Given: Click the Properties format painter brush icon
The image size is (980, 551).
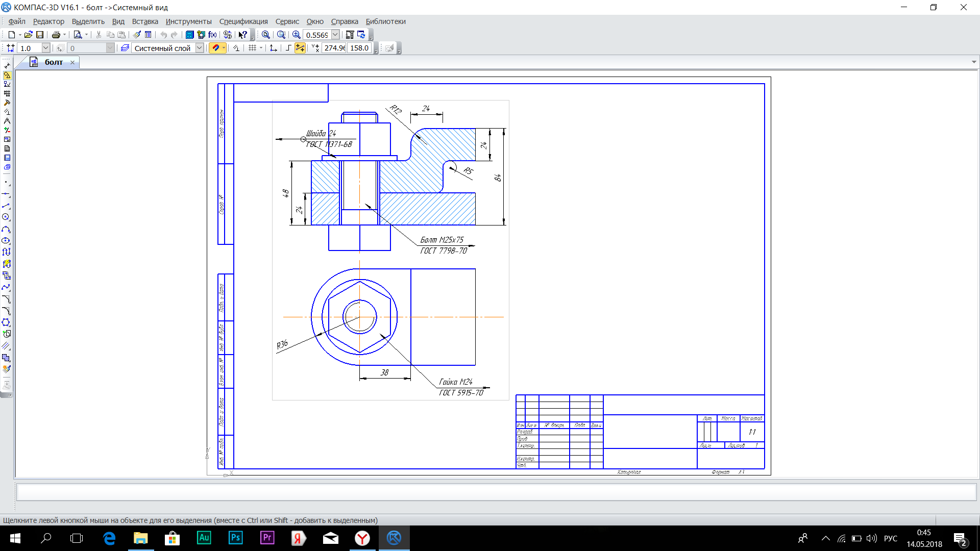Looking at the screenshot, I should [x=137, y=35].
